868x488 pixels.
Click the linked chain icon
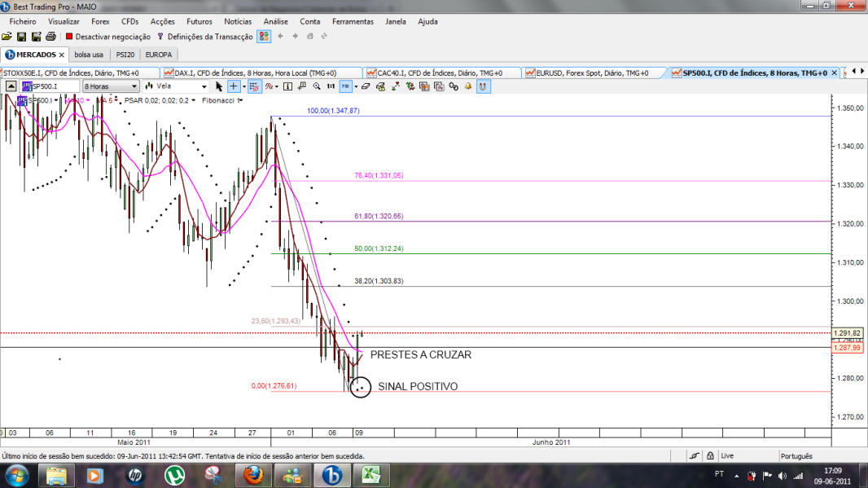(x=454, y=86)
